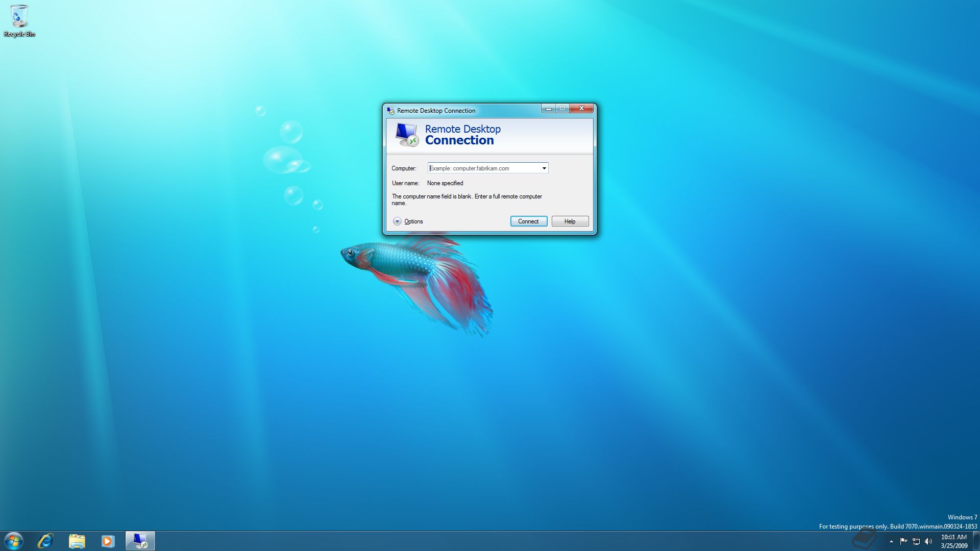The width and height of the screenshot is (980, 551).
Task: Click the Remote Desktop computer logo image
Action: [x=407, y=135]
